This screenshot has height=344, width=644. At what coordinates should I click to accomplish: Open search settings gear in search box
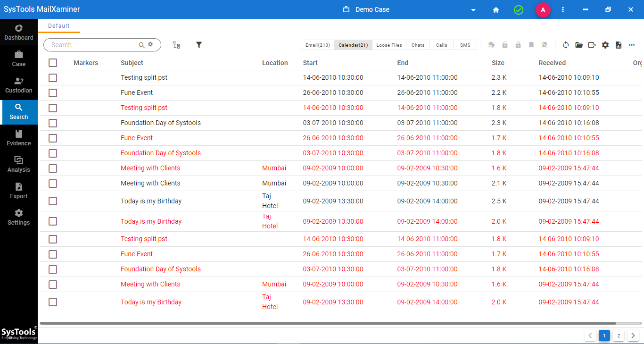[150, 44]
